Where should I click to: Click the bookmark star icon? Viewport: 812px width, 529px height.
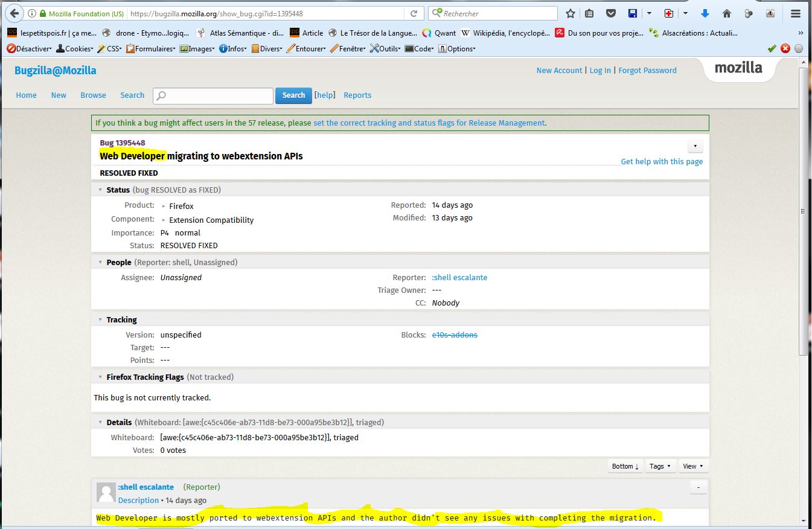coord(571,13)
